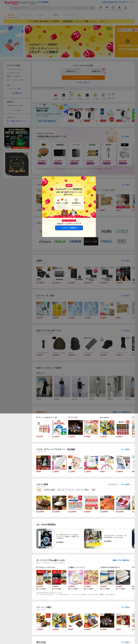
Task: Select スイーツ、洋菓子 filter chip
Action: (82, 490)
